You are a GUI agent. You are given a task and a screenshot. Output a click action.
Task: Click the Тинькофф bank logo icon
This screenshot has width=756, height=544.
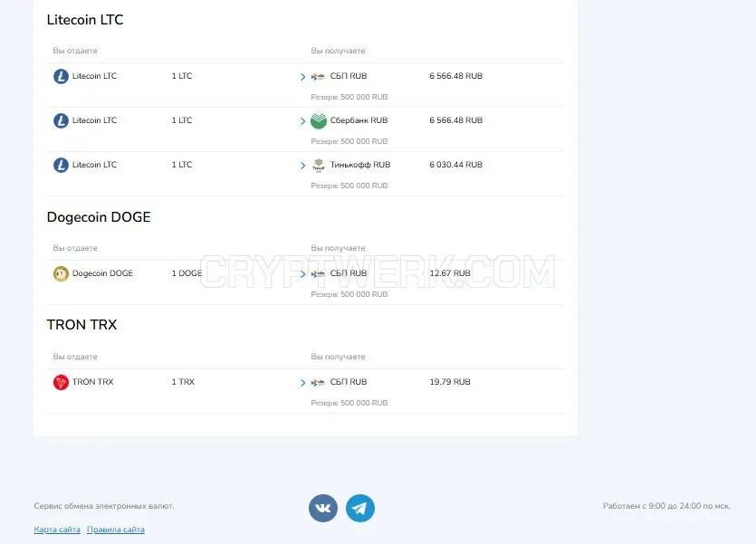click(x=319, y=166)
